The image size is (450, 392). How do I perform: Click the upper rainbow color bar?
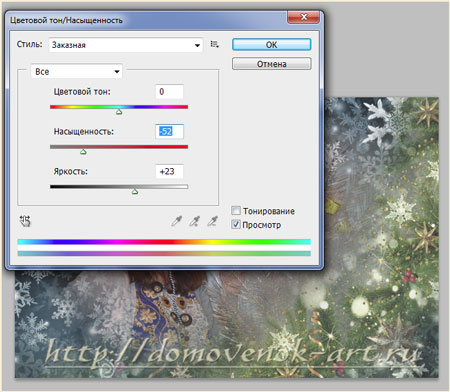pyautogui.click(x=164, y=242)
